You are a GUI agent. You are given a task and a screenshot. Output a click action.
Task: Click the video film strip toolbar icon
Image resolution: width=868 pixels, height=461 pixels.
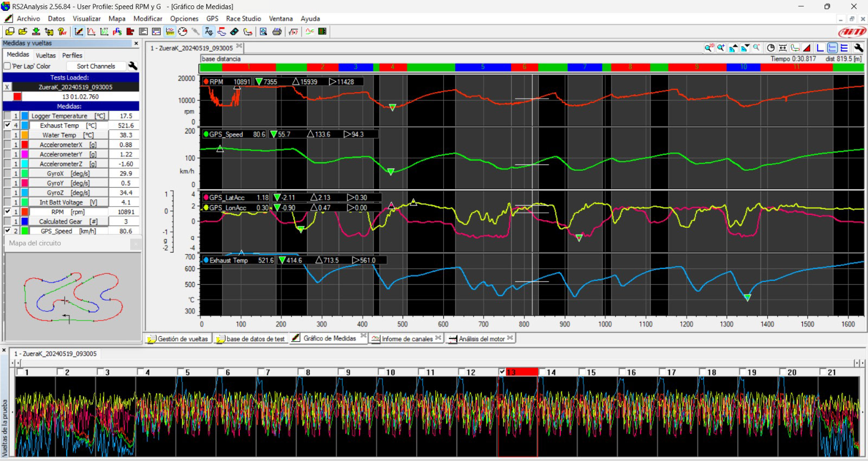coord(322,31)
